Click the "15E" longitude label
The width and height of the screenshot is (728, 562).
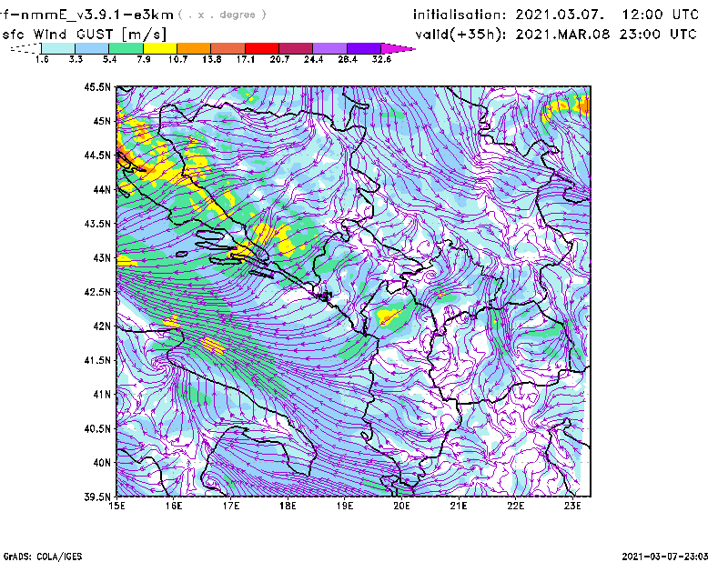pyautogui.click(x=116, y=506)
